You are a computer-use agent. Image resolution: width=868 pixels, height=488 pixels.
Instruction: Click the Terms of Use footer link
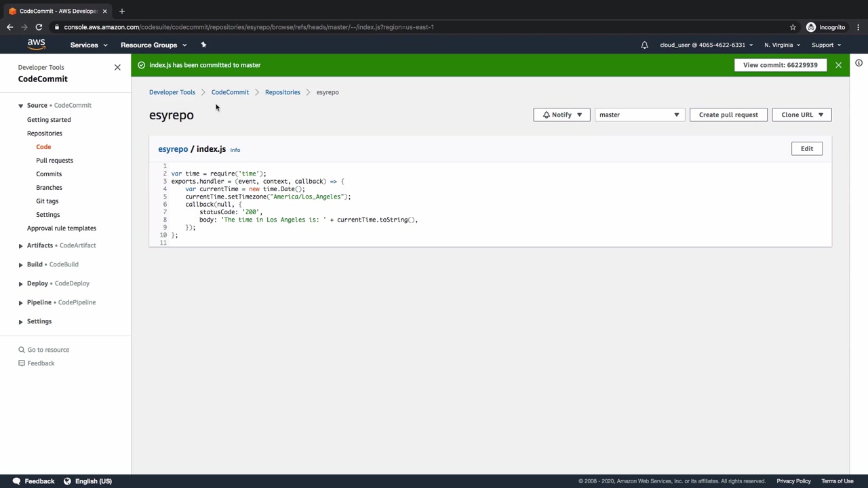coord(837,481)
